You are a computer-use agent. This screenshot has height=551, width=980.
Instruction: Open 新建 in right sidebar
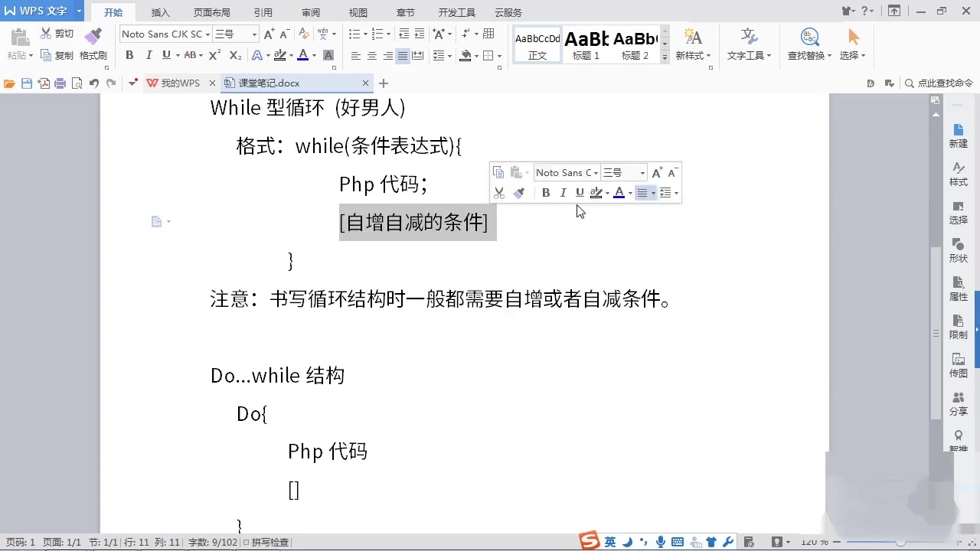click(959, 135)
